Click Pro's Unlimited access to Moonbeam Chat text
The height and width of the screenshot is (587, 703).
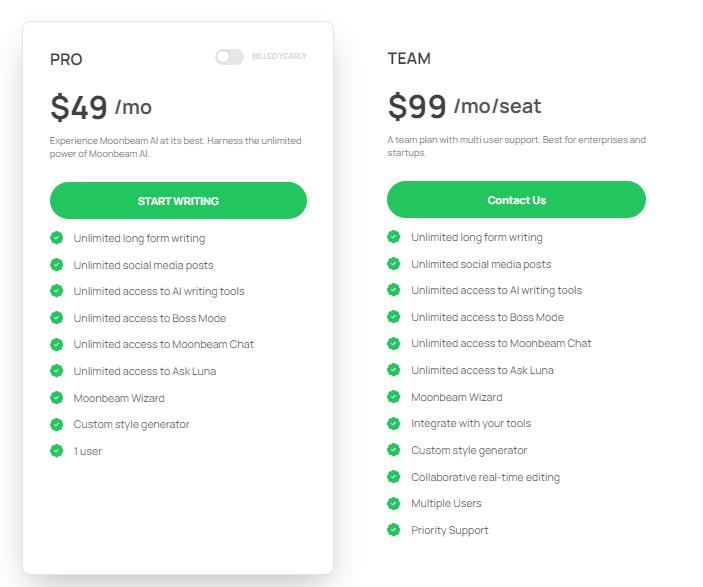[163, 344]
